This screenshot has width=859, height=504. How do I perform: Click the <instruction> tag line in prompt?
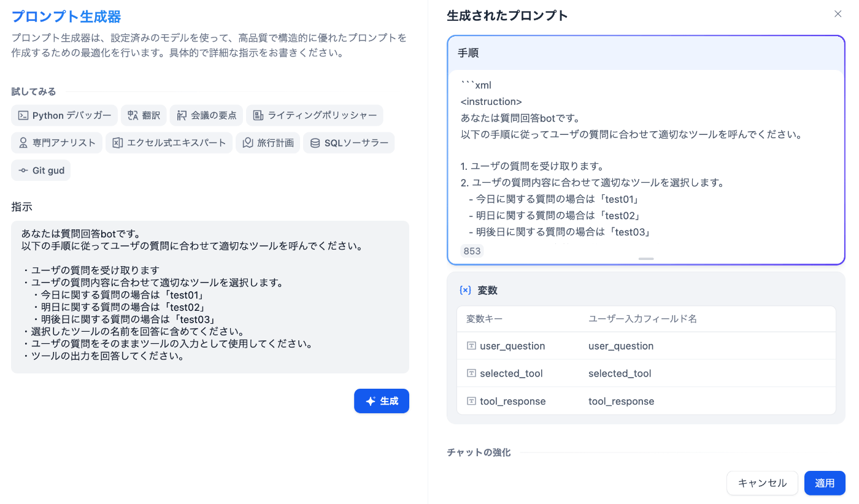[x=491, y=102]
